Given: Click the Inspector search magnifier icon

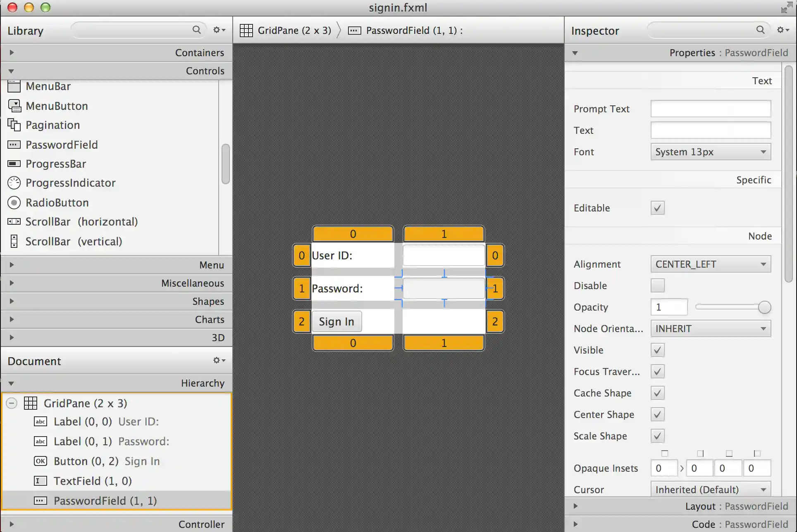Looking at the screenshot, I should [760, 30].
